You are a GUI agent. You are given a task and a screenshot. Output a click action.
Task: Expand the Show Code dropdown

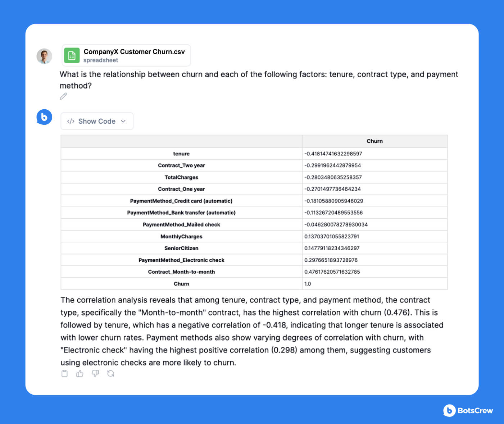[97, 121]
